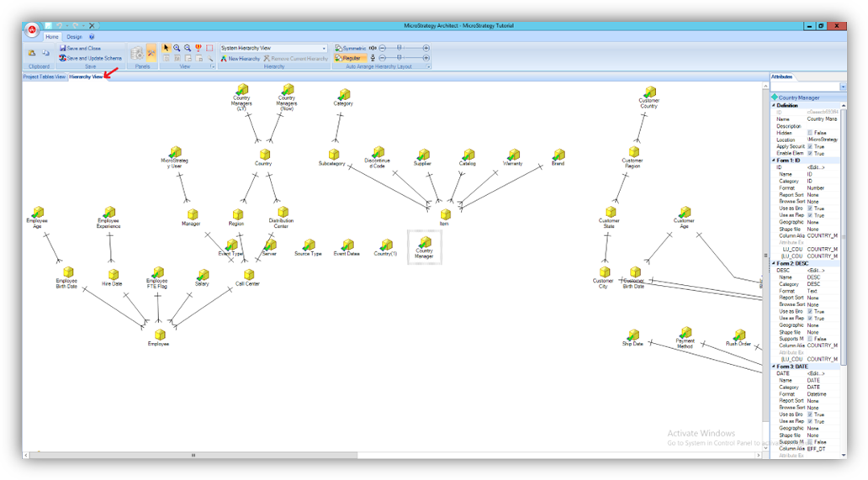Viewport: 868px width, 480px height.
Task: Click the MicroStrategy round application button
Action: pos(32,29)
